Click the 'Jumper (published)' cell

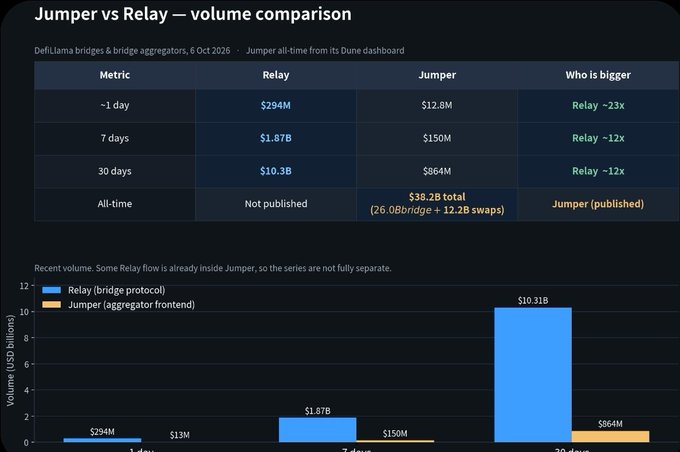(598, 204)
